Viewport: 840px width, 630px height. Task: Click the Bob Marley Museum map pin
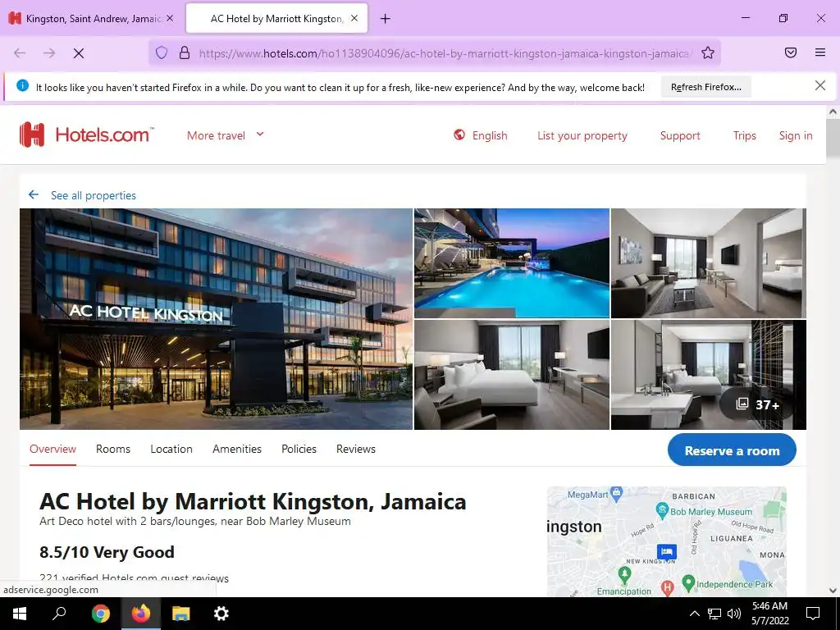tap(662, 509)
